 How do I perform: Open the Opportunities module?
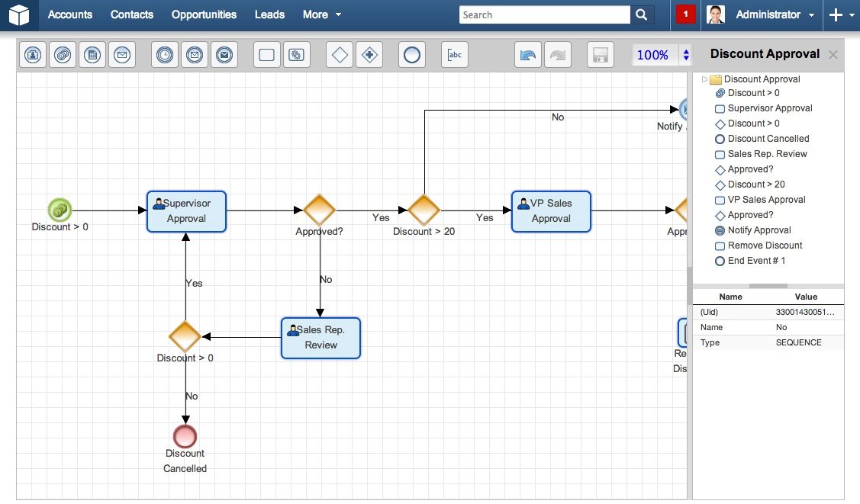pyautogui.click(x=204, y=14)
